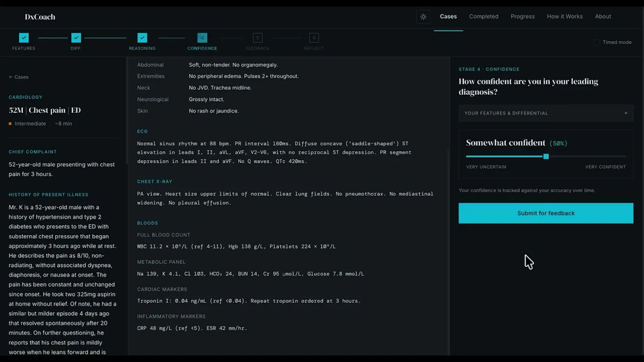Click the WBC 11.2 result line

236,247
